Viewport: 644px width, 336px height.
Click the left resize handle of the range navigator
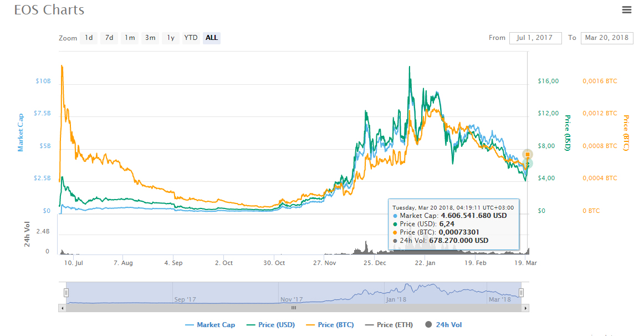coord(66,292)
